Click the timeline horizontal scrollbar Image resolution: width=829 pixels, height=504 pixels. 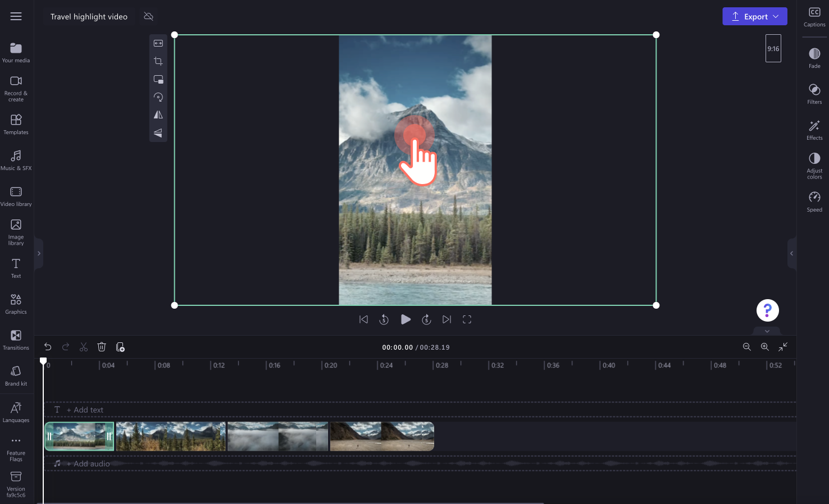[290, 503]
